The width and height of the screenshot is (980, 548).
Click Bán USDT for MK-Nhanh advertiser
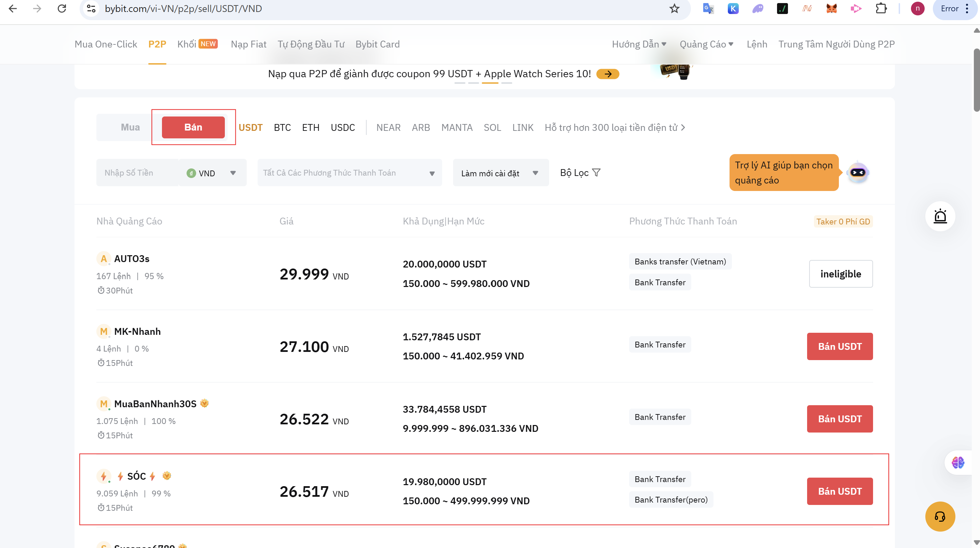pyautogui.click(x=840, y=346)
